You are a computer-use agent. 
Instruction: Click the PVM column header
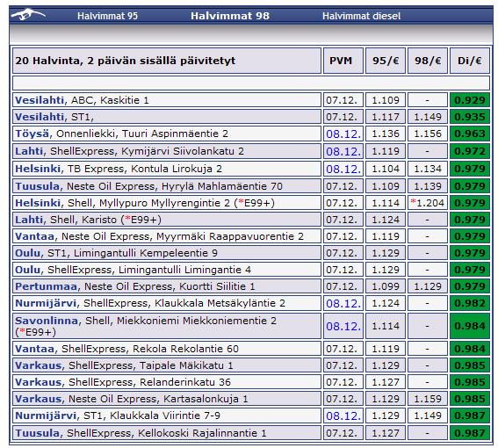[343, 61]
